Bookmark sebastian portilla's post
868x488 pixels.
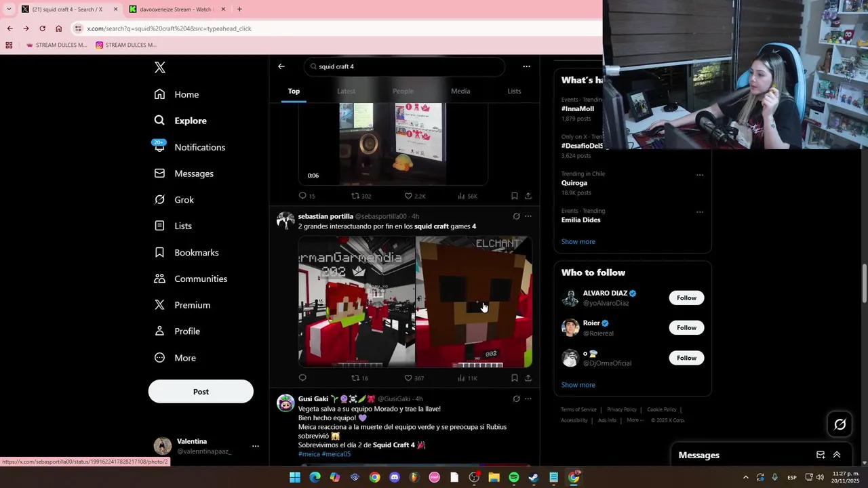[x=515, y=378]
